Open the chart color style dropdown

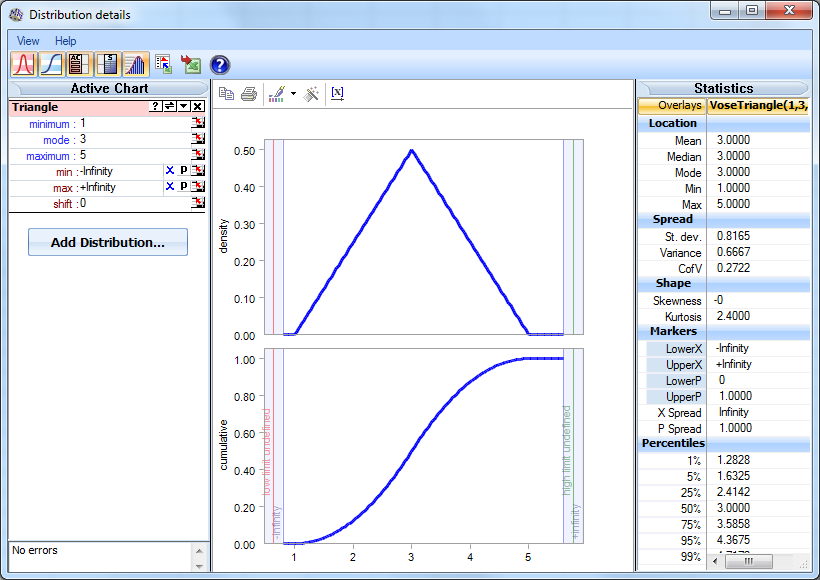coord(293,92)
